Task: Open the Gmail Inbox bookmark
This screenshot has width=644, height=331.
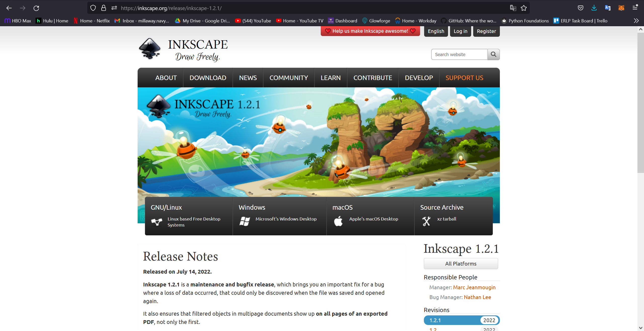Action: tap(142, 21)
